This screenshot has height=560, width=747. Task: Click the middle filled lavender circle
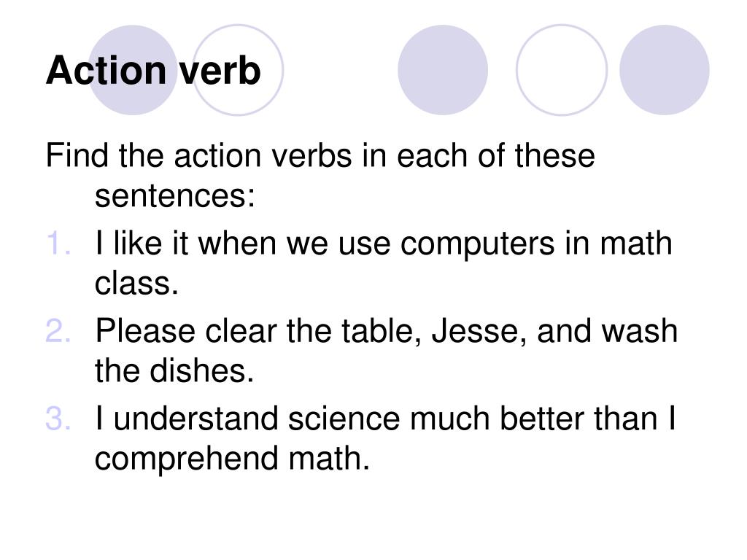click(443, 70)
